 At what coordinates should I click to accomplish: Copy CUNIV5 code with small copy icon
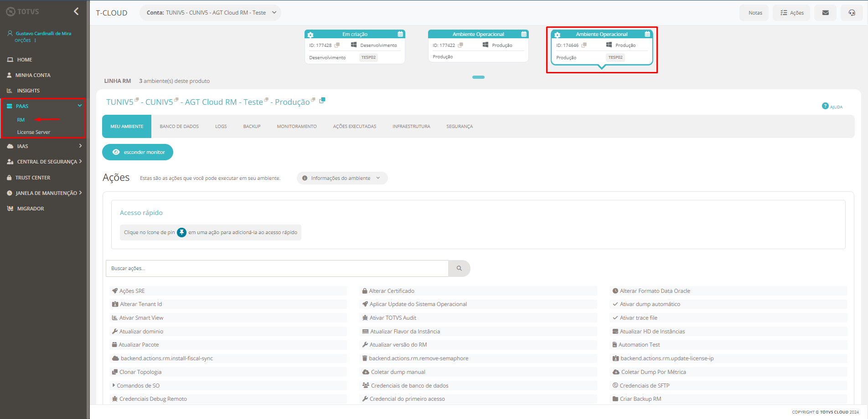[176, 99]
